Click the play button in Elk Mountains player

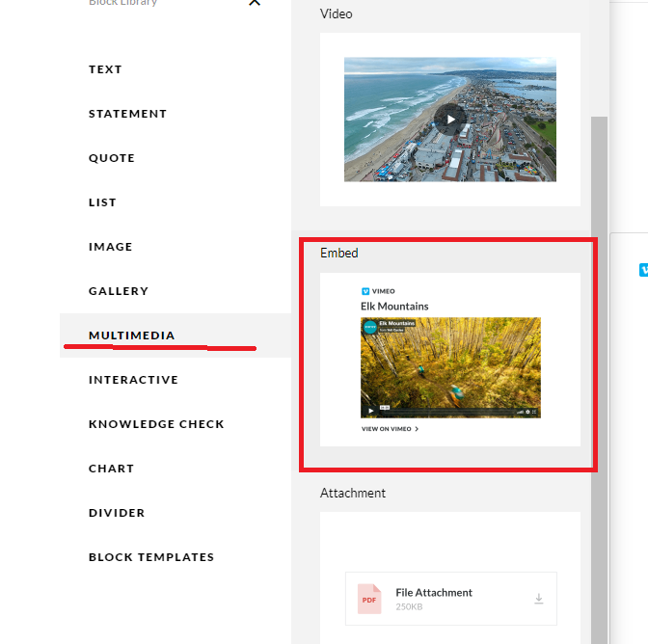370,411
